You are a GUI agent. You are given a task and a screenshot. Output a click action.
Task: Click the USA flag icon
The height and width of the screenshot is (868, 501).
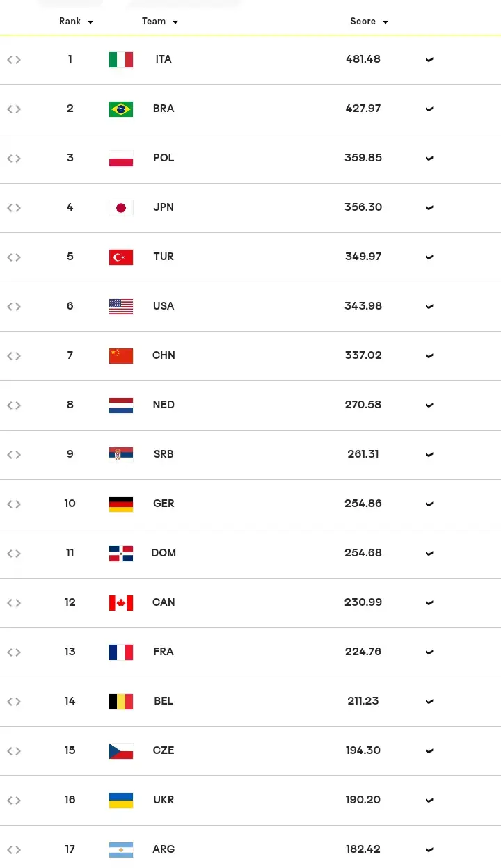tap(121, 307)
